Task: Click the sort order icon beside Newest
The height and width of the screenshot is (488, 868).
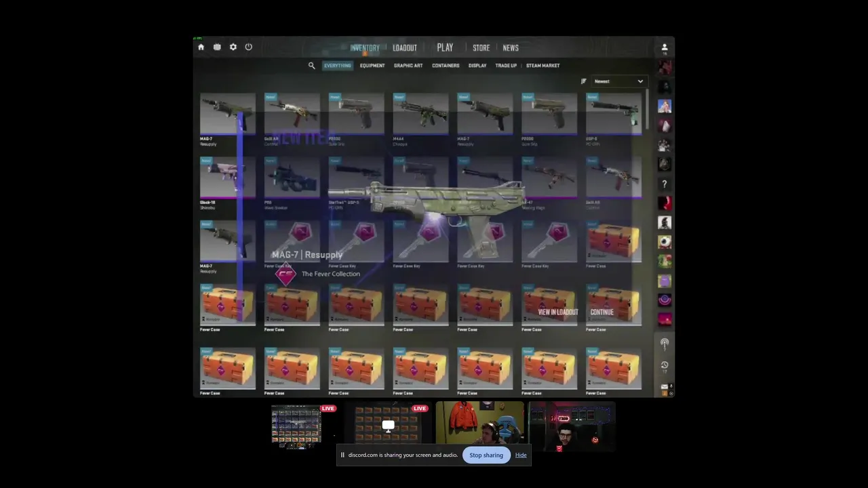Action: coord(583,81)
